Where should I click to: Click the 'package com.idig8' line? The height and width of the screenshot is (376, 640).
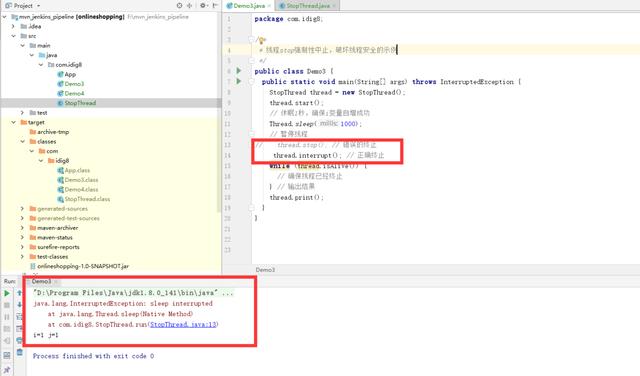click(288, 19)
